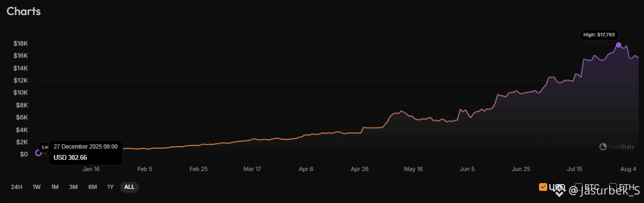Switch chart to 1M range
This screenshot has height=203, width=644.
pos(55,187)
